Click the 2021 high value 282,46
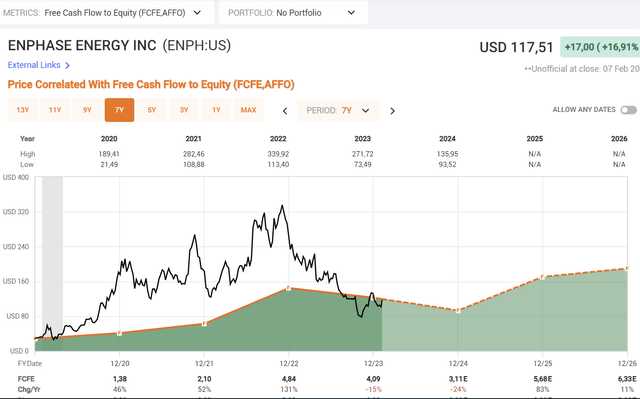 point(193,154)
